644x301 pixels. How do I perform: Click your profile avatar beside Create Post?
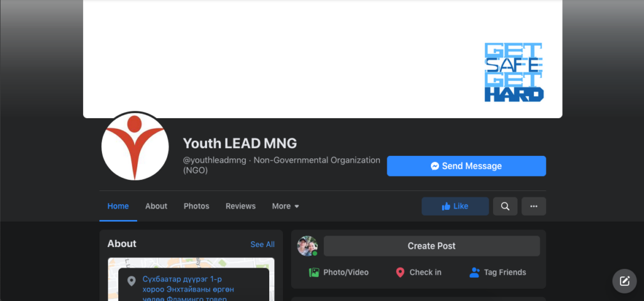[307, 246]
